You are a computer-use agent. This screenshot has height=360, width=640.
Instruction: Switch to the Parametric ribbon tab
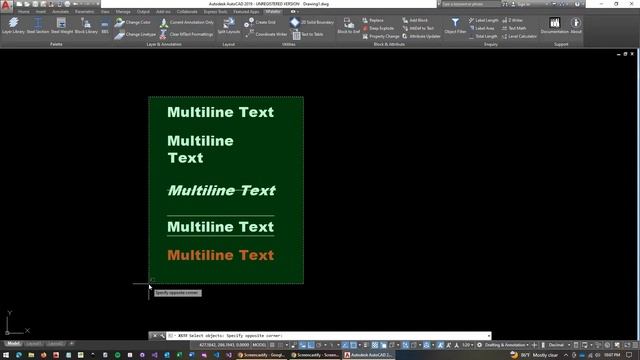coord(84,12)
